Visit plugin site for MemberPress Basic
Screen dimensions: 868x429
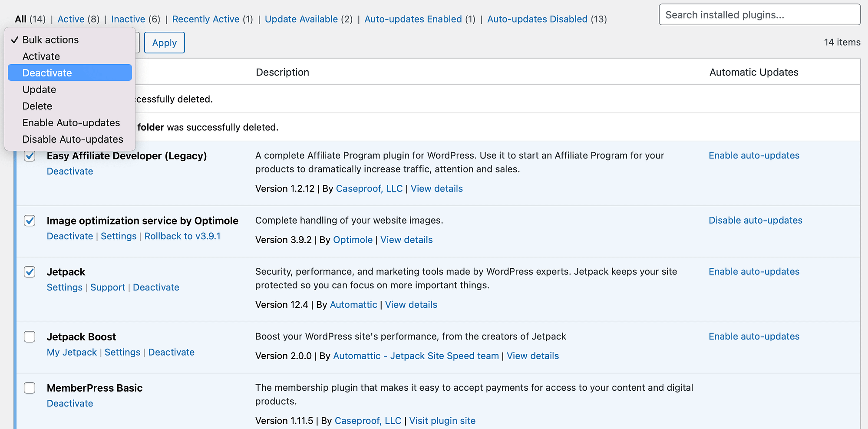click(x=442, y=421)
